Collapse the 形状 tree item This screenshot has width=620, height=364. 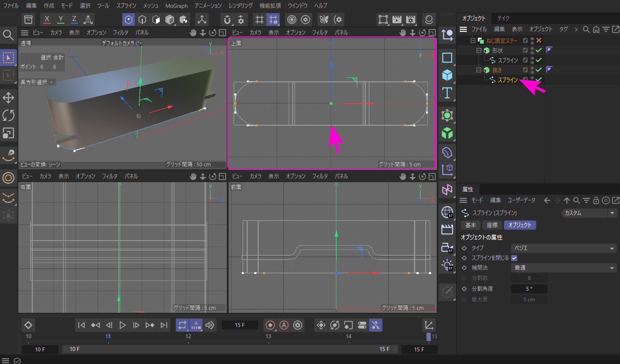click(478, 50)
